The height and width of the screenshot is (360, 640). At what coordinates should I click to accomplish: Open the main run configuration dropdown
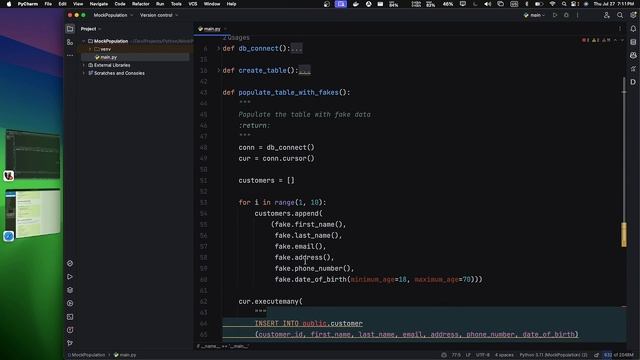tap(534, 15)
